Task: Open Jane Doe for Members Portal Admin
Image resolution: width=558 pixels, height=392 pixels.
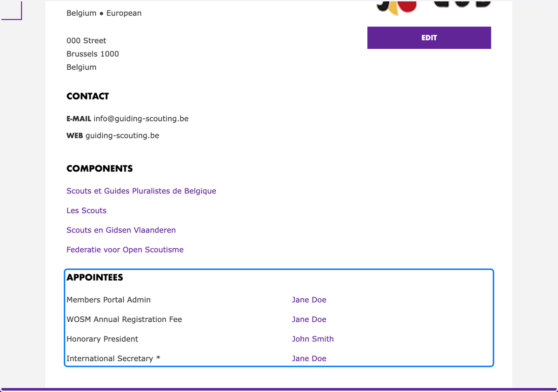Action: click(x=309, y=300)
